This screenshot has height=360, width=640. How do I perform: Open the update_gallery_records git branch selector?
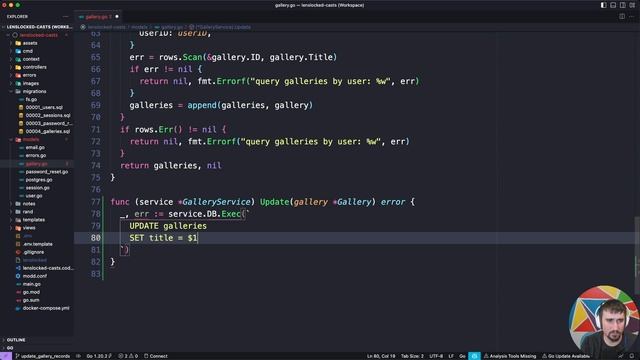pyautogui.click(x=42, y=356)
